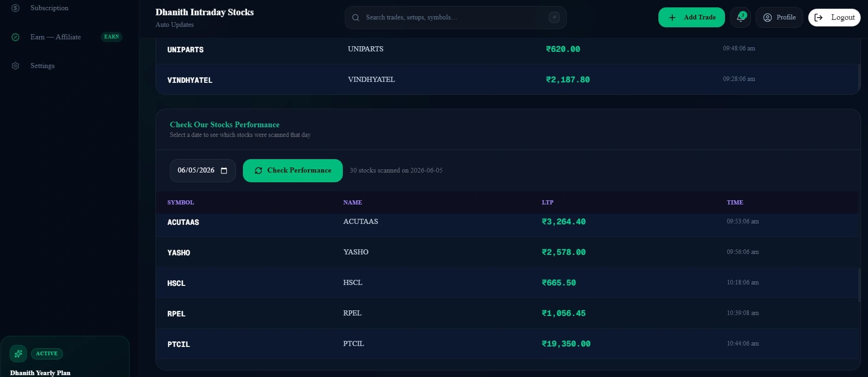This screenshot has height=377, width=868.
Task: Click the Dhanith Yearly Plan label
Action: coord(40,373)
